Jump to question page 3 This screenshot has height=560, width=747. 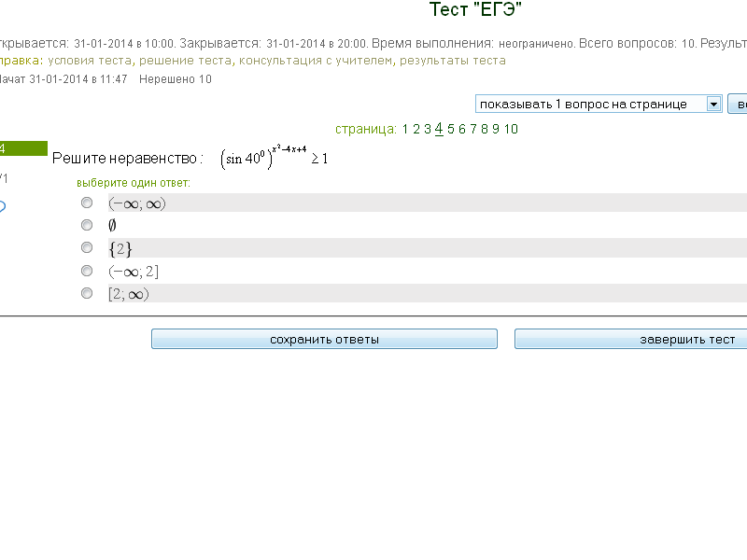click(x=428, y=129)
